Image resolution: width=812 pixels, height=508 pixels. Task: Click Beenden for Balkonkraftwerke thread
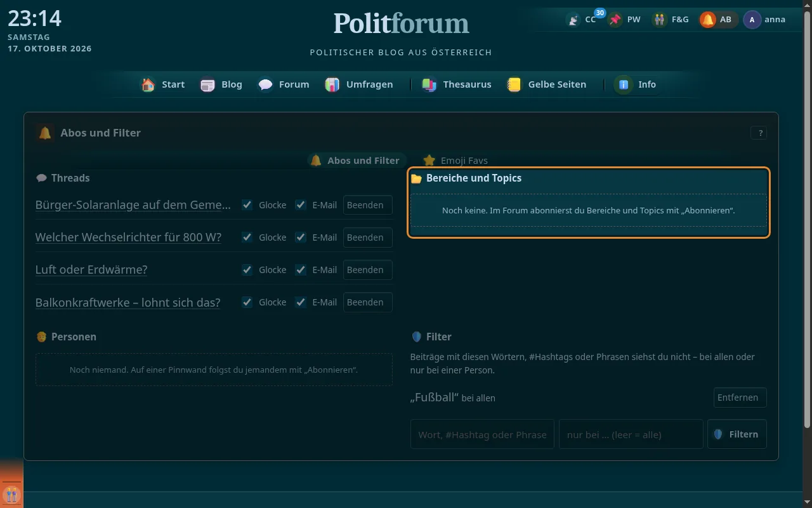368,302
